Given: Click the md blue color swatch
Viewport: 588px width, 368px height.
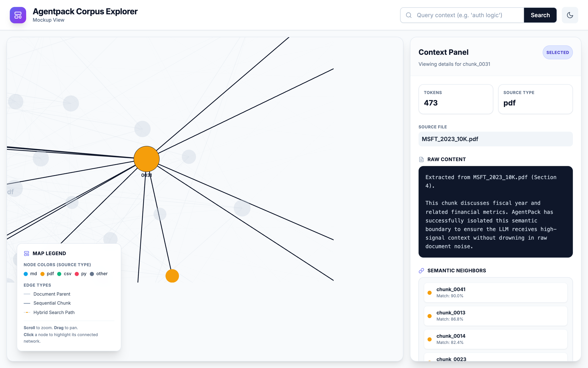Looking at the screenshot, I should pos(26,274).
